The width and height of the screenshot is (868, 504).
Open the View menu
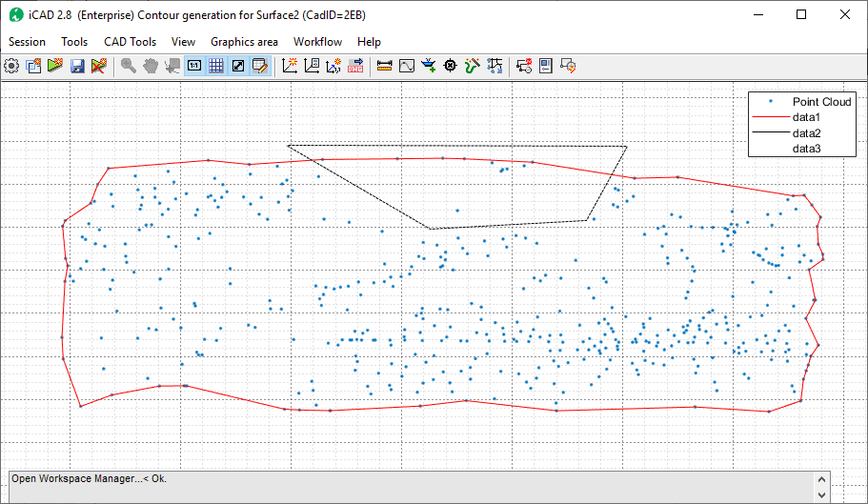[183, 42]
